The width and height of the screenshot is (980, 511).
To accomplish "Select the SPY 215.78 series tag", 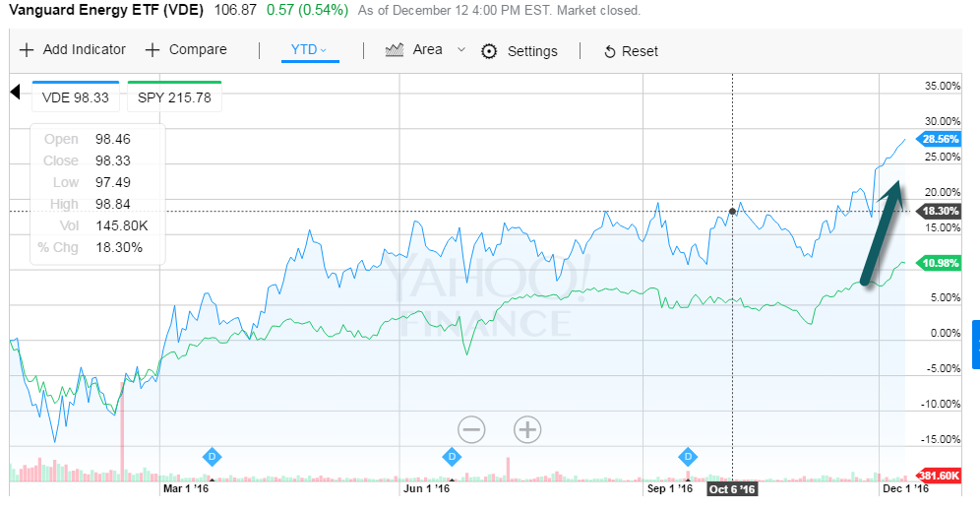I will tap(174, 96).
